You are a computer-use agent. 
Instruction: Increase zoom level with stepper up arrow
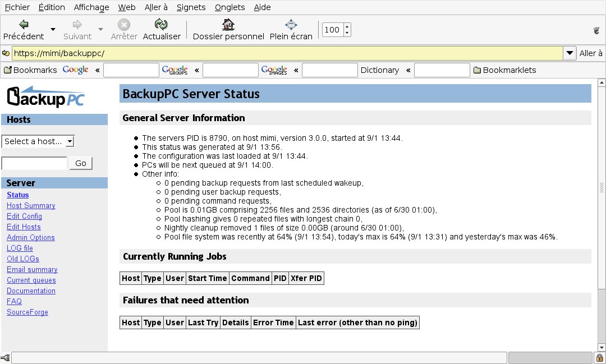click(x=347, y=26)
